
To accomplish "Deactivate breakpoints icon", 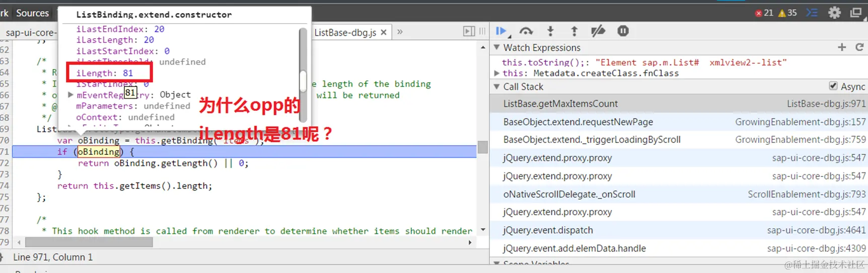I will 598,31.
